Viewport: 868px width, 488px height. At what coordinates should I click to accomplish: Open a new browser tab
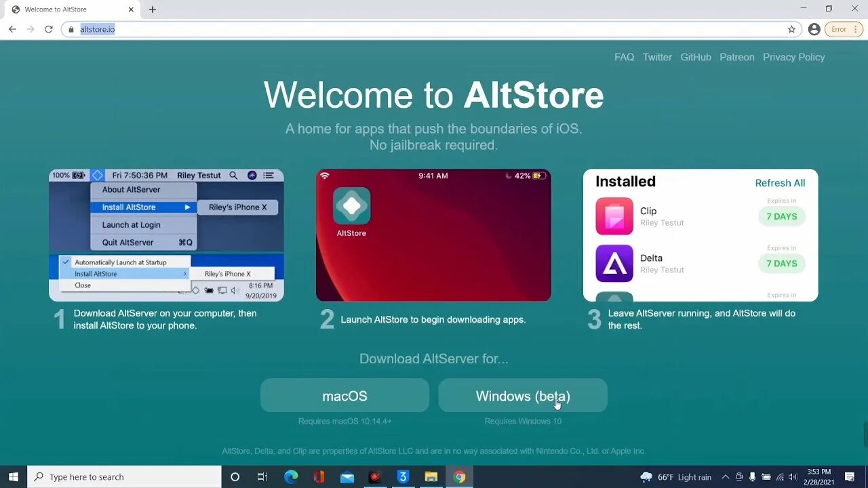(x=153, y=9)
